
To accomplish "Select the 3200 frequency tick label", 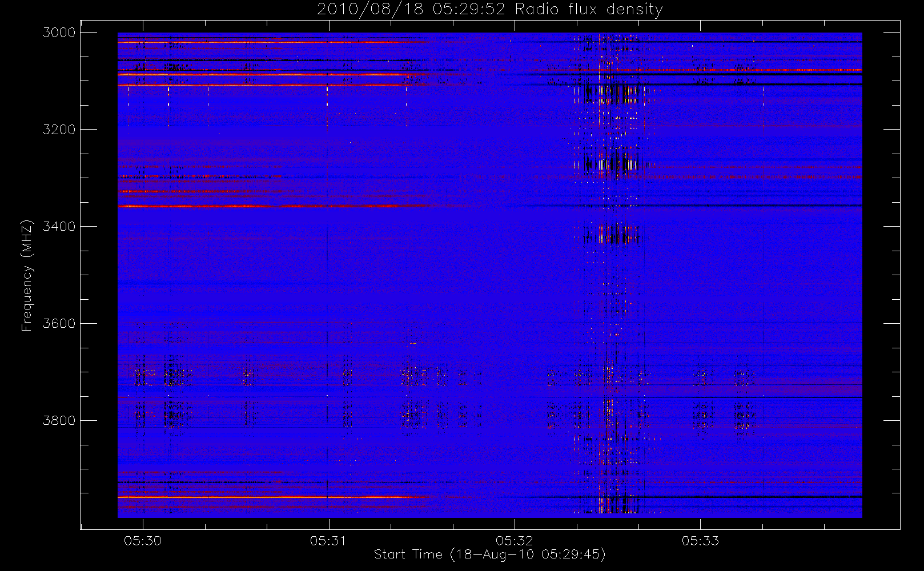I will (59, 130).
